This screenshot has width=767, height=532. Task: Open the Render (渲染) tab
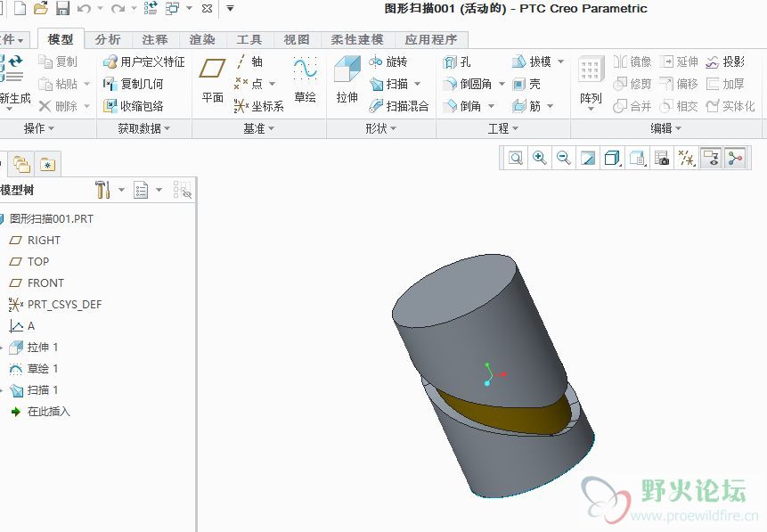(x=202, y=39)
